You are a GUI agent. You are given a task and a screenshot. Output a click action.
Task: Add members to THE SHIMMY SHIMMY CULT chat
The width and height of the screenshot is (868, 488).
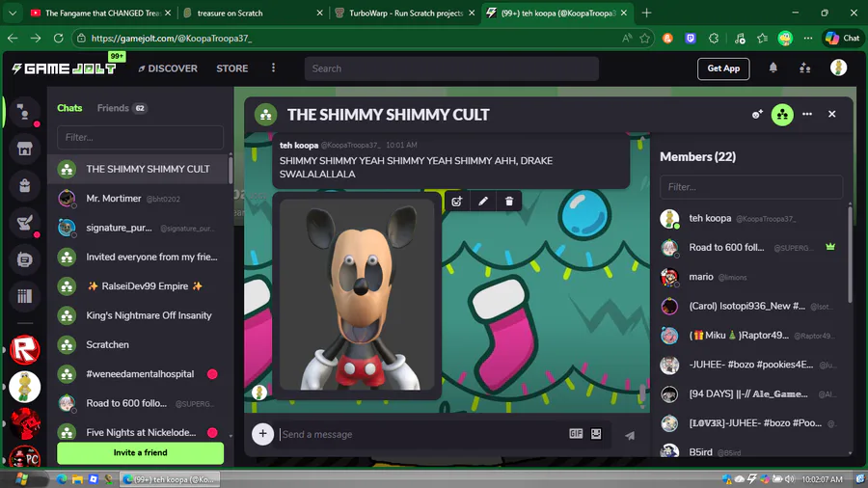coord(757,115)
